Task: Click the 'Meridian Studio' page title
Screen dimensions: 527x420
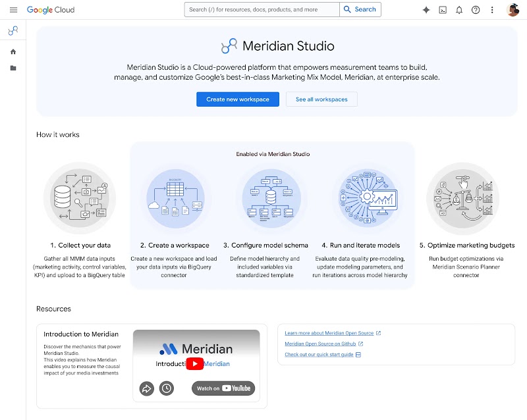Action: 289,46
